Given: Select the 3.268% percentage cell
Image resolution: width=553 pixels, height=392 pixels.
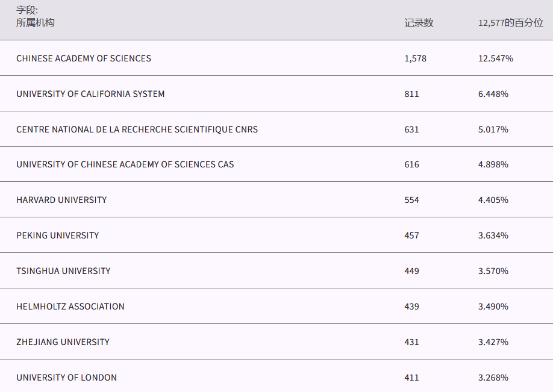Looking at the screenshot, I should pyautogui.click(x=493, y=378).
